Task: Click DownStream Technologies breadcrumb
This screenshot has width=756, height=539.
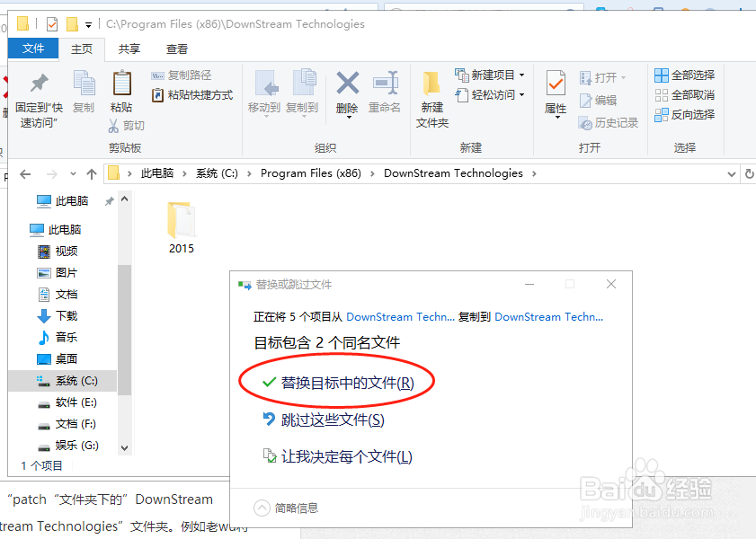Action: click(453, 173)
